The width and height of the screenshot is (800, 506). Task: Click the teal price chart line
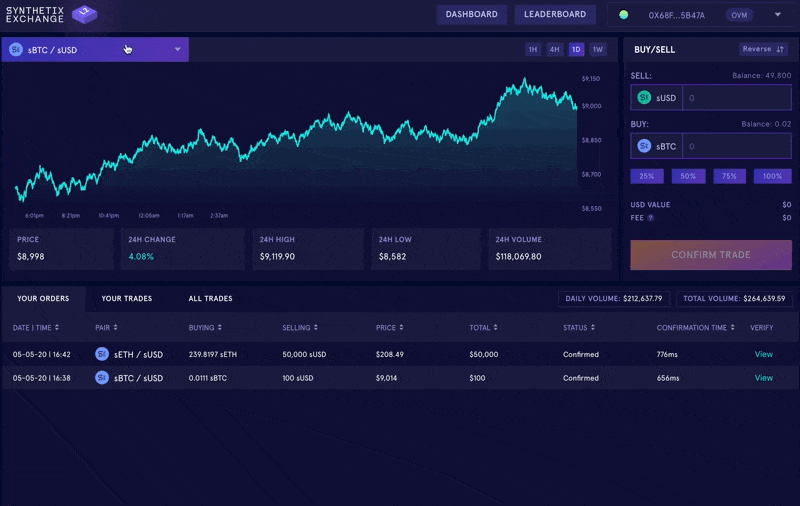(296, 140)
